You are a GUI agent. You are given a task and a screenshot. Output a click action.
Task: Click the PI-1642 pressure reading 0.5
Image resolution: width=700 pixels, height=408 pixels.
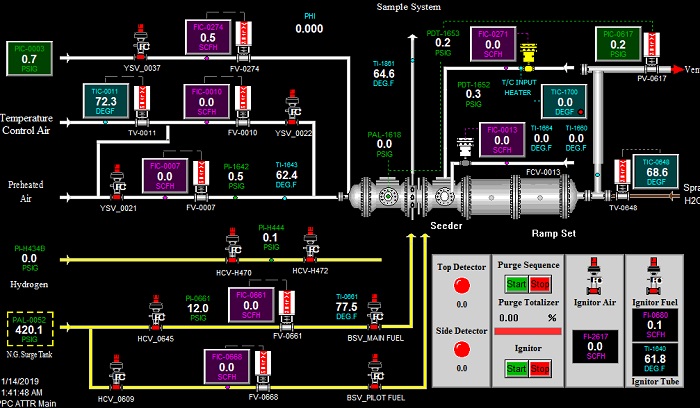(236, 176)
